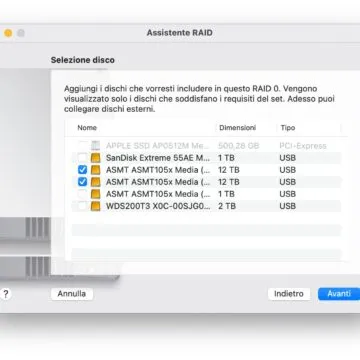Check the SanDisk Extreme 55AE checkbox
Screen dimensions: 360x360
[82, 158]
